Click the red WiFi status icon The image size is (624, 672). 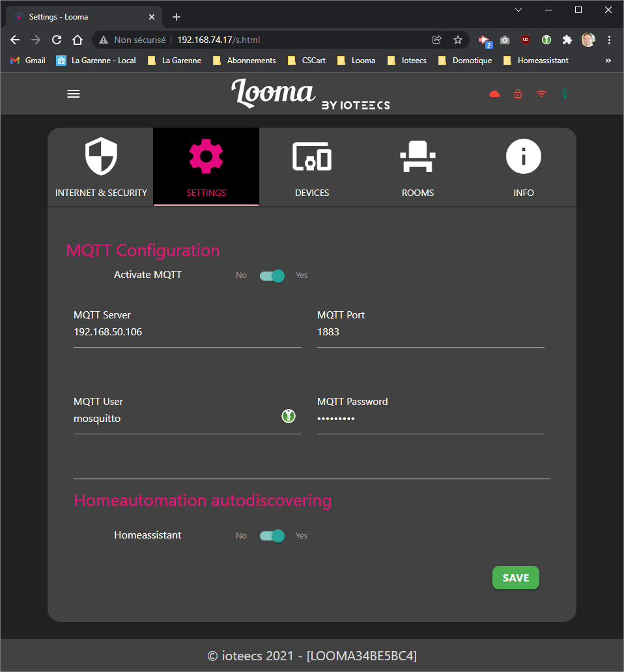[542, 94]
